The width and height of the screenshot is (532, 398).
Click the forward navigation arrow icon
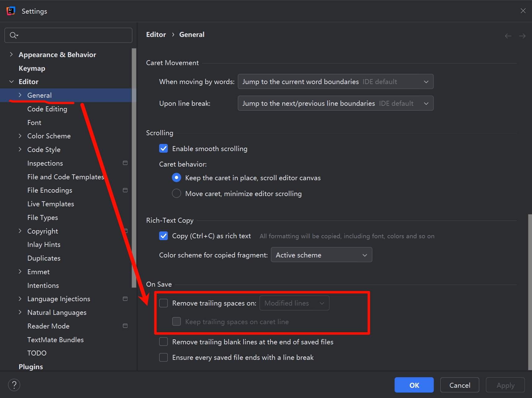(522, 36)
